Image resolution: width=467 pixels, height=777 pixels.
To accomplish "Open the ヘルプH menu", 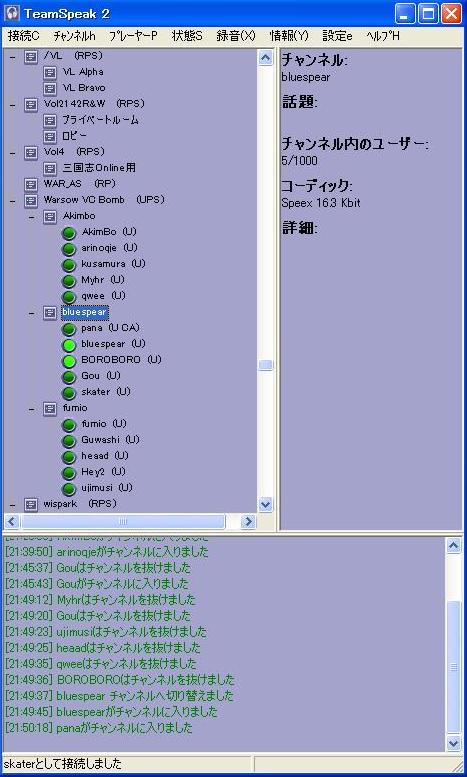I will point(383,36).
